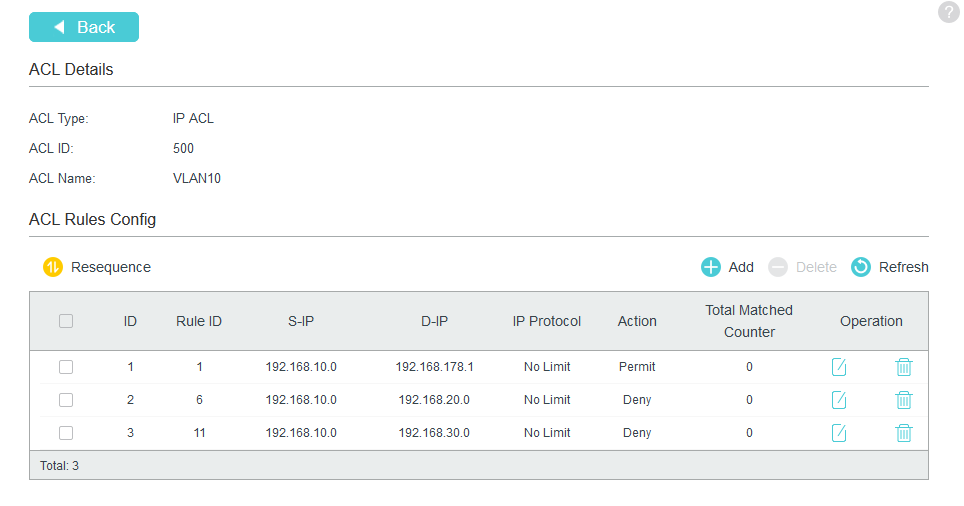Screen dimensions: 964x506
Task: Click the Add rule plus icon
Action: 711,267
